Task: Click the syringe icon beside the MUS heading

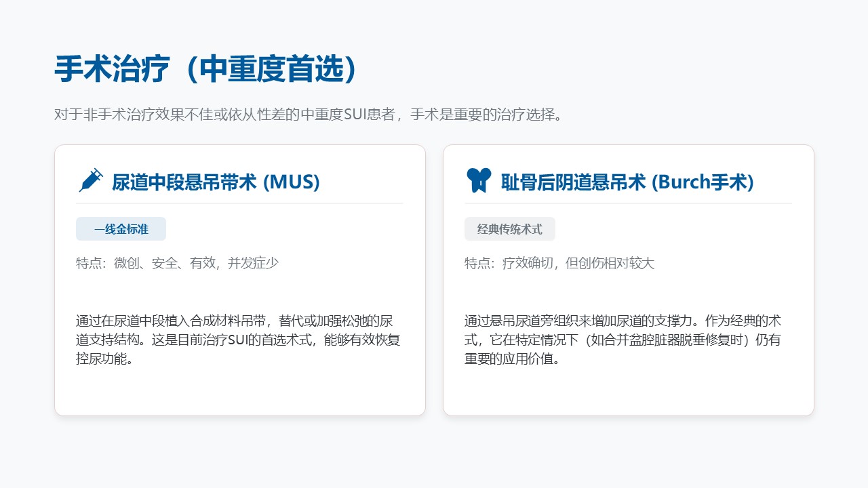Action: coord(90,181)
